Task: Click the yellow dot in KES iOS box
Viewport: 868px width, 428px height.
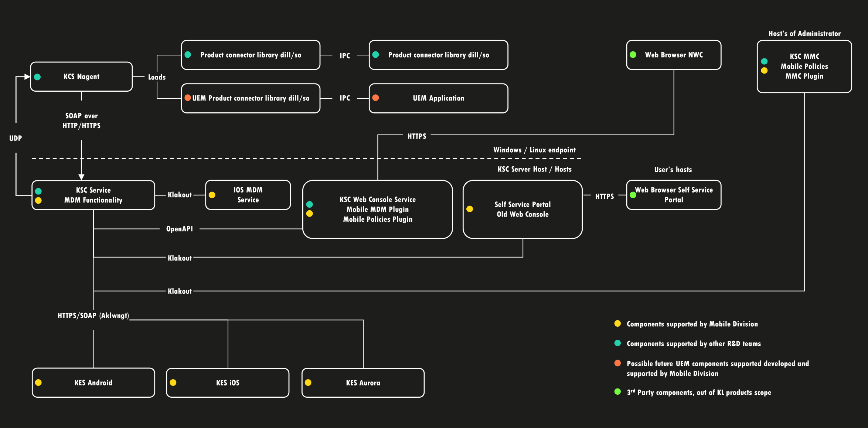Action: click(173, 383)
